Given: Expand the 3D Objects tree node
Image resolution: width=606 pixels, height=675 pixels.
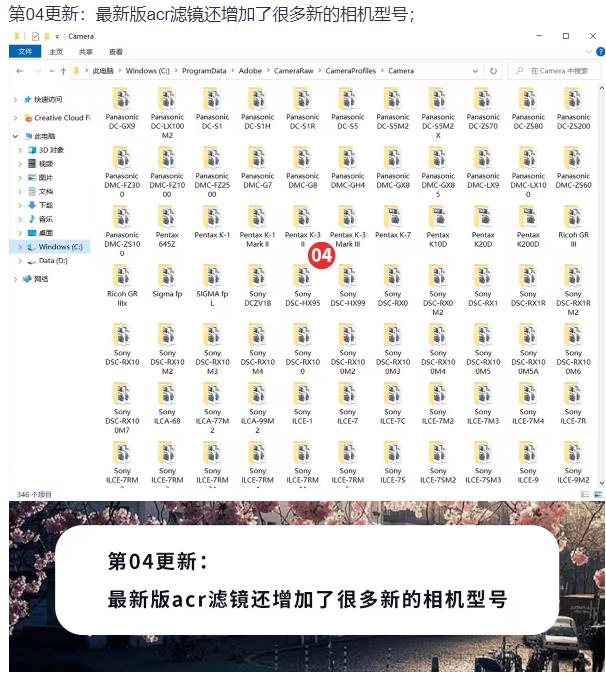Looking at the screenshot, I should 20,150.
